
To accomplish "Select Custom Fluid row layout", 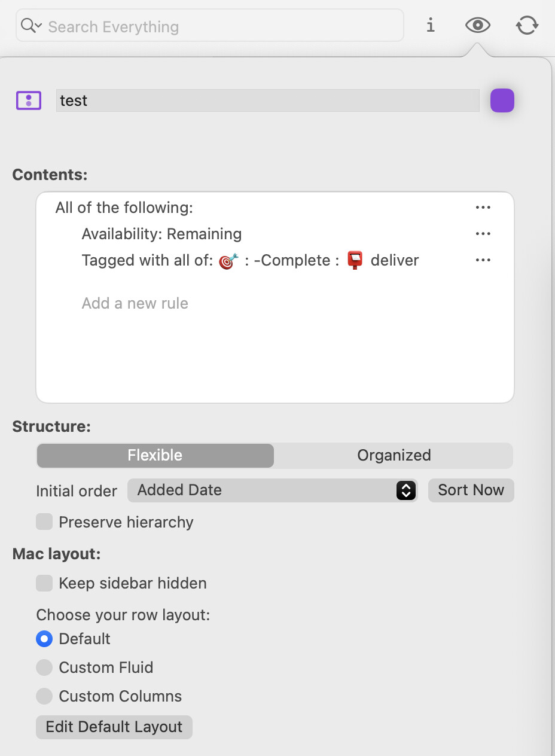I will click(x=44, y=667).
